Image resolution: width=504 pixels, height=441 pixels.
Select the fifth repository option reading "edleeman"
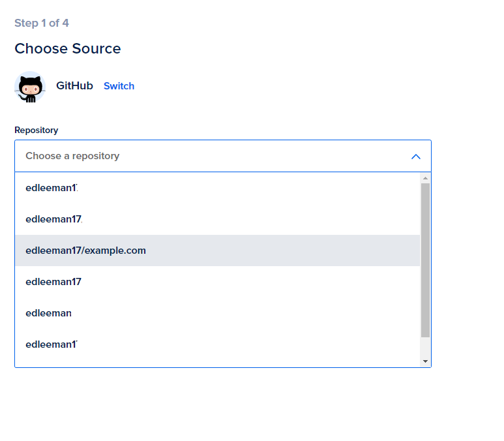48,313
